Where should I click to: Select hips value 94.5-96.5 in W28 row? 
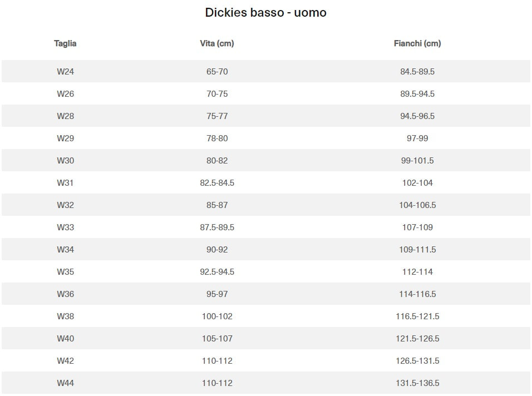pyautogui.click(x=417, y=116)
